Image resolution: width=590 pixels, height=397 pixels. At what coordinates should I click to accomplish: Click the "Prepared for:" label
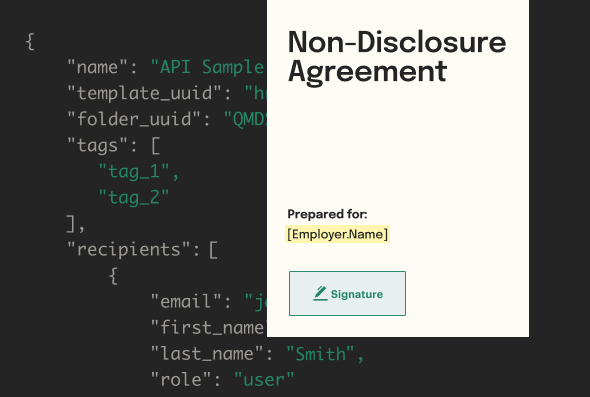(327, 214)
